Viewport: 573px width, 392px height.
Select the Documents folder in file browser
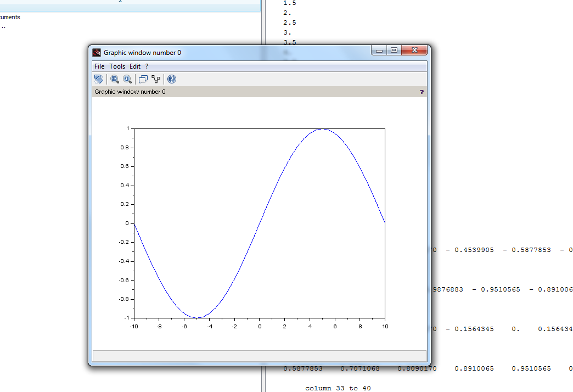[10, 17]
